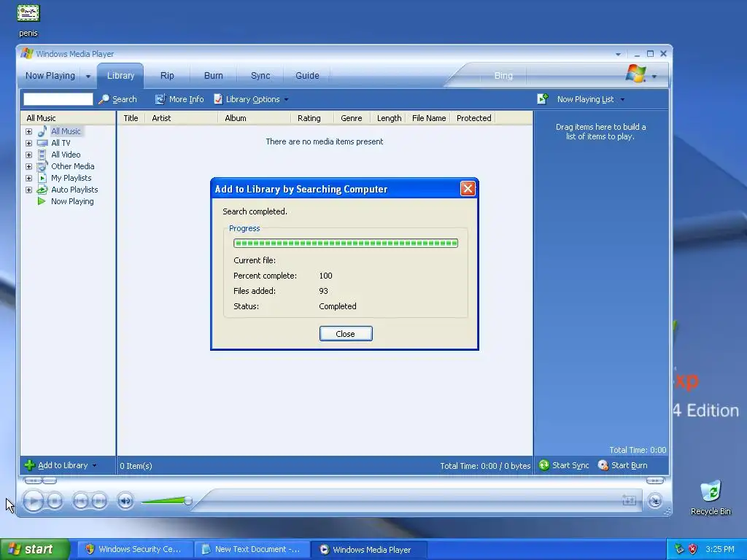The width and height of the screenshot is (747, 560).
Task: Click the Start Sync button
Action: click(564, 465)
